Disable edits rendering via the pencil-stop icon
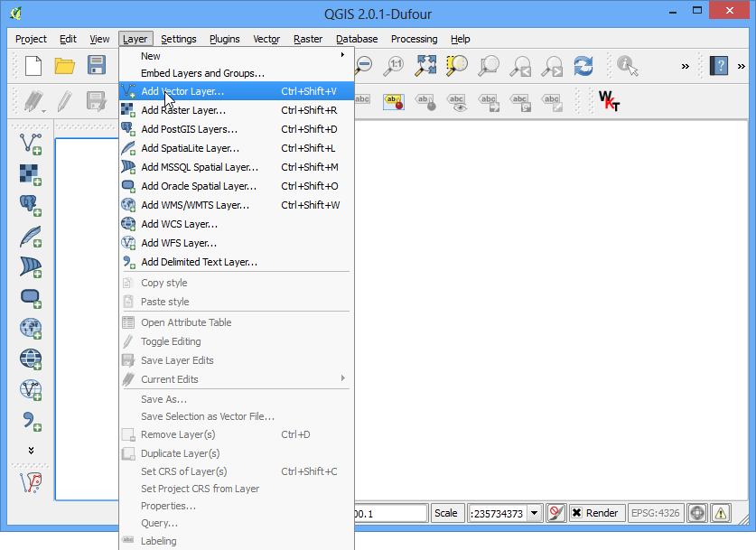 pos(555,512)
